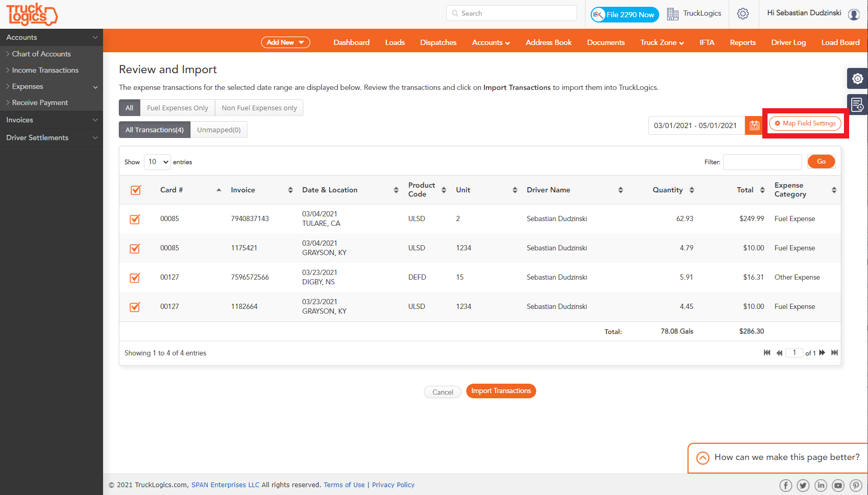Collapse the Accounts sidebar section

click(x=51, y=37)
